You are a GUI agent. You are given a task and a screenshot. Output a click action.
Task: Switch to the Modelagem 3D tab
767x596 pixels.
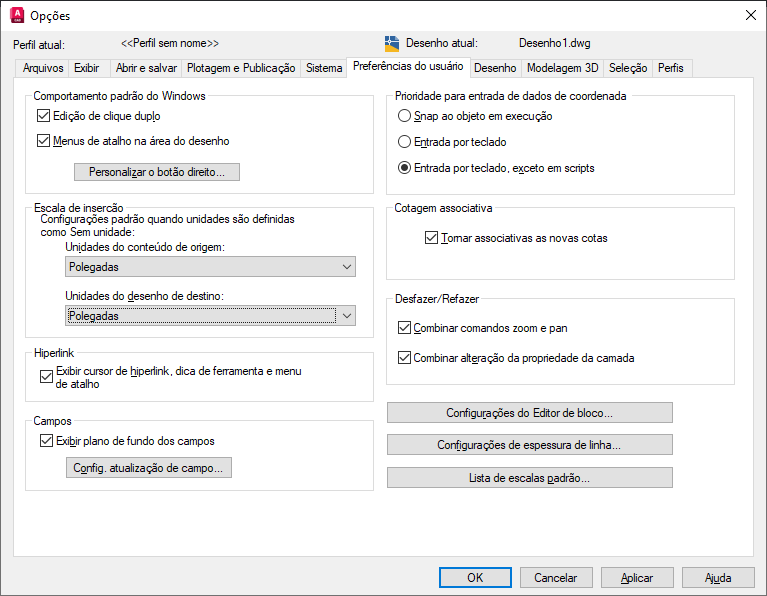coord(563,68)
